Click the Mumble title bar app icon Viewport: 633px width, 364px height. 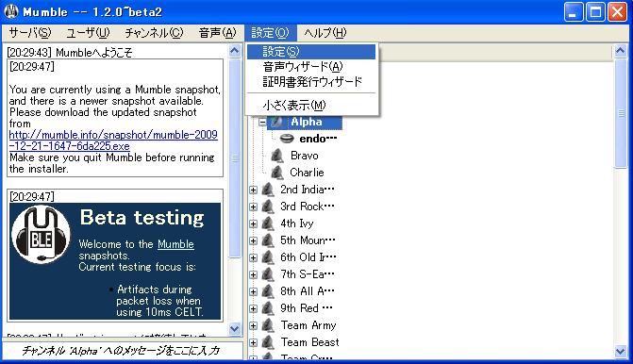pos(11,11)
